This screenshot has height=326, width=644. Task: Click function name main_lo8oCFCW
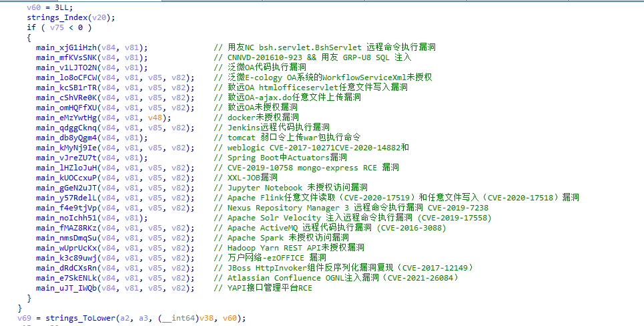(67, 77)
